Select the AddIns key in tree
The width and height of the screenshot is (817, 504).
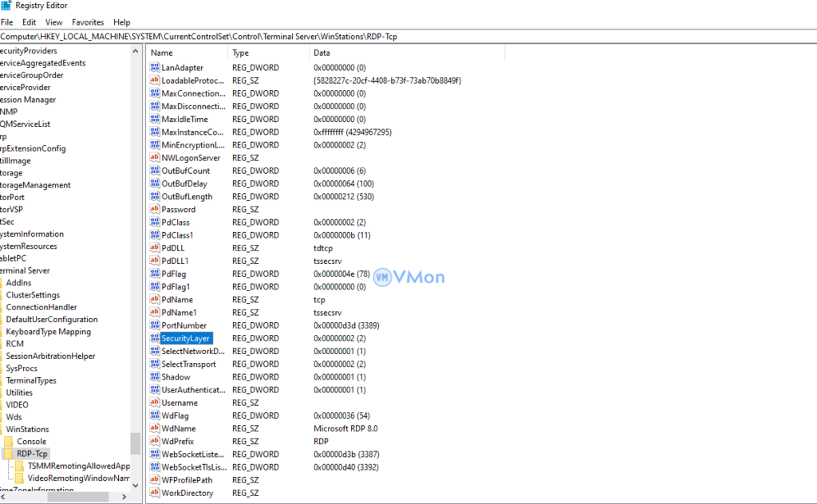click(x=19, y=283)
